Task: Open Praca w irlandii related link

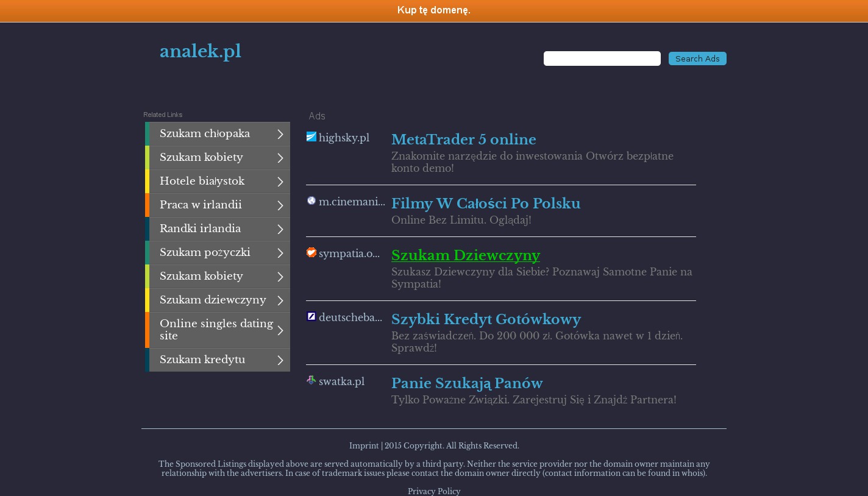Action: point(201,205)
